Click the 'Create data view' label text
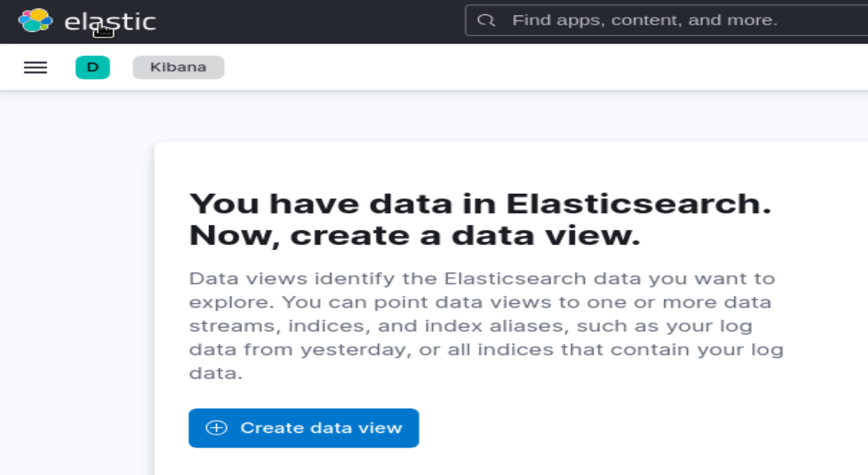The image size is (868, 475). click(x=321, y=428)
